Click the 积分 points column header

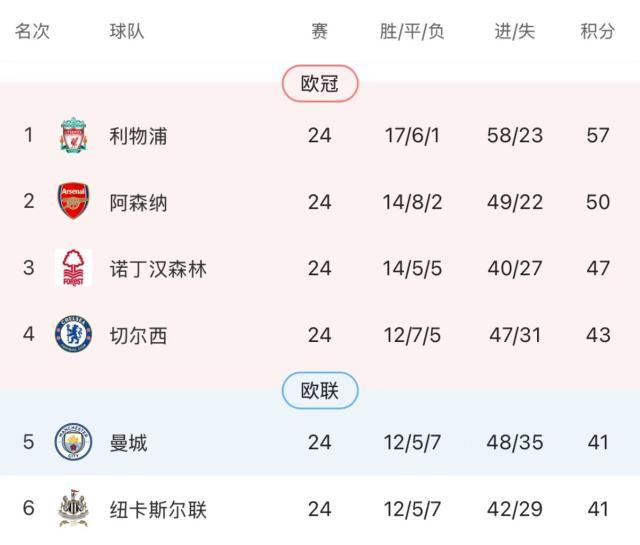click(x=598, y=31)
